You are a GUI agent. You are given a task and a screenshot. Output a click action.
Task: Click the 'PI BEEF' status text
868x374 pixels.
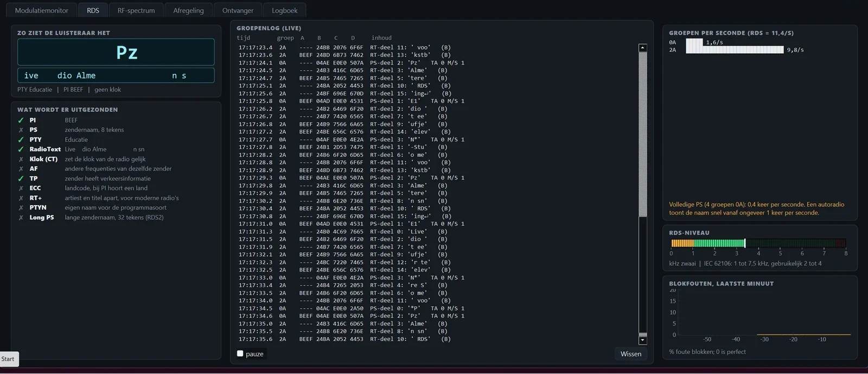click(73, 90)
